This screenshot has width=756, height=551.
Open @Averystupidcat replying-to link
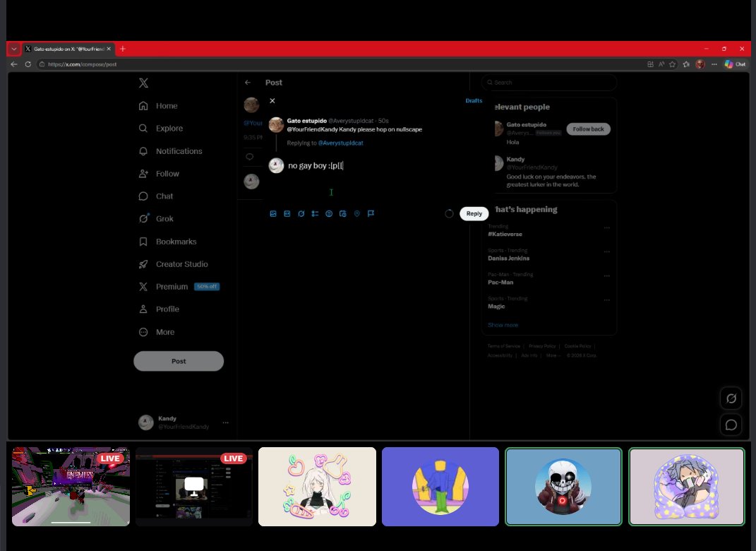(x=340, y=143)
